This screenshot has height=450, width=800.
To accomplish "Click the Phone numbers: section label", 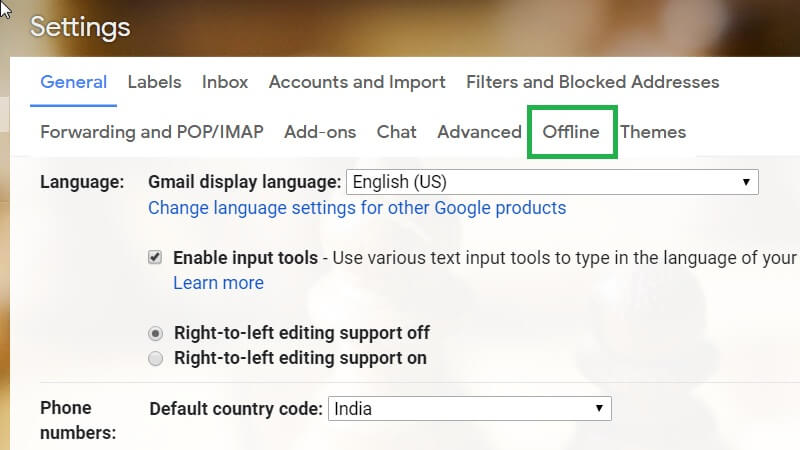I will click(78, 420).
